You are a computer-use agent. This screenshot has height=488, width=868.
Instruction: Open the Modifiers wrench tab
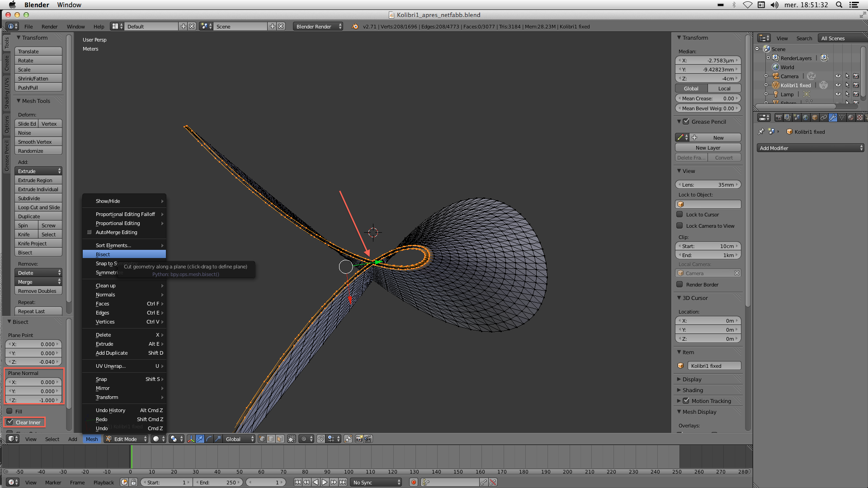click(833, 117)
